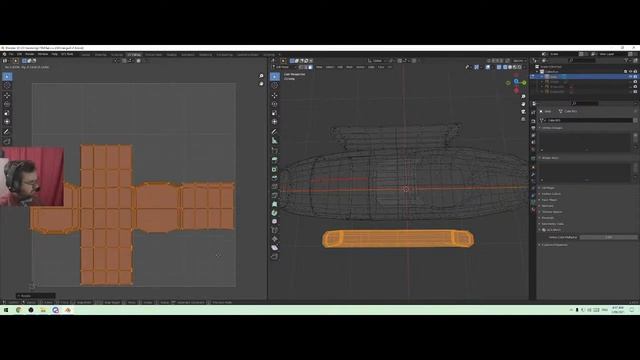Viewport: 640px width, 360px height.
Task: Choose the Smooth vertices tool
Action: click(275, 222)
